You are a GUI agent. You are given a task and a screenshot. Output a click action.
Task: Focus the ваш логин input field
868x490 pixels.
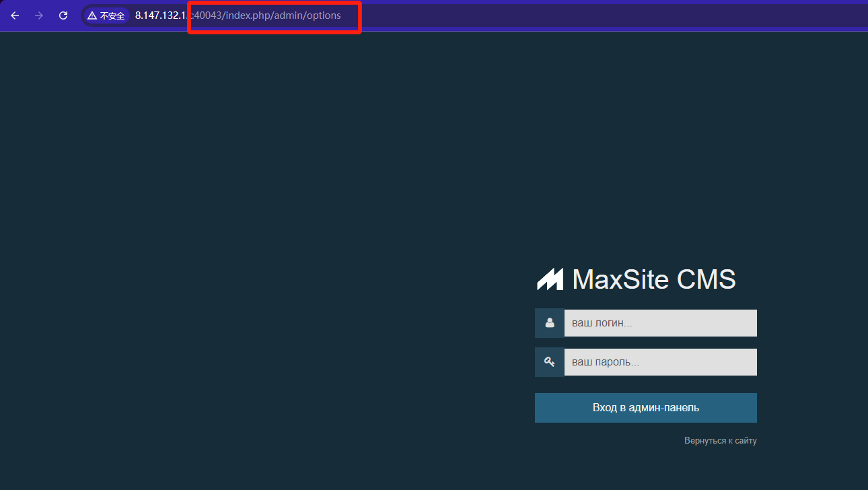pos(660,323)
